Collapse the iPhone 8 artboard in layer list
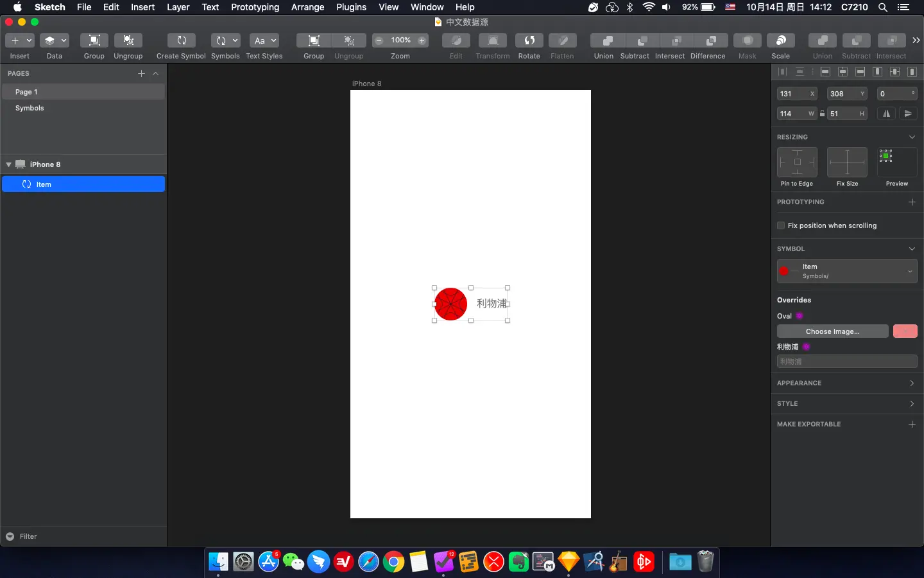Viewport: 924px width, 578px height. 8,164
